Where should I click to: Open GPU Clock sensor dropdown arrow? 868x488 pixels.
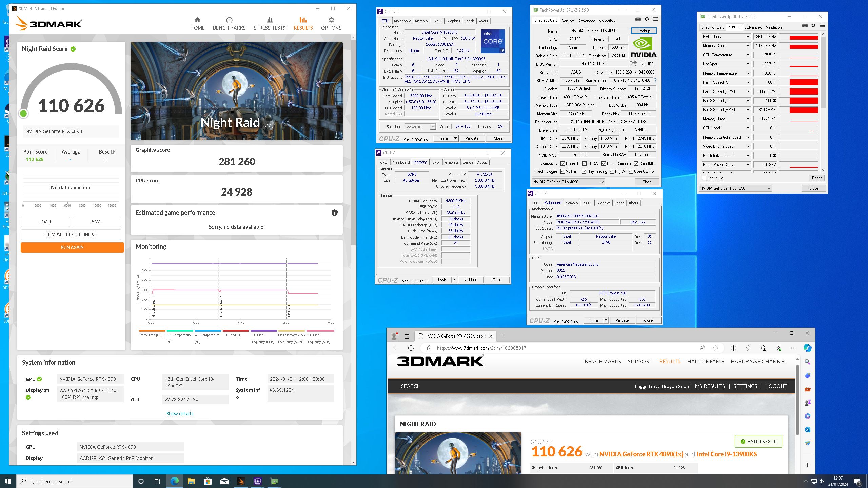(x=748, y=37)
